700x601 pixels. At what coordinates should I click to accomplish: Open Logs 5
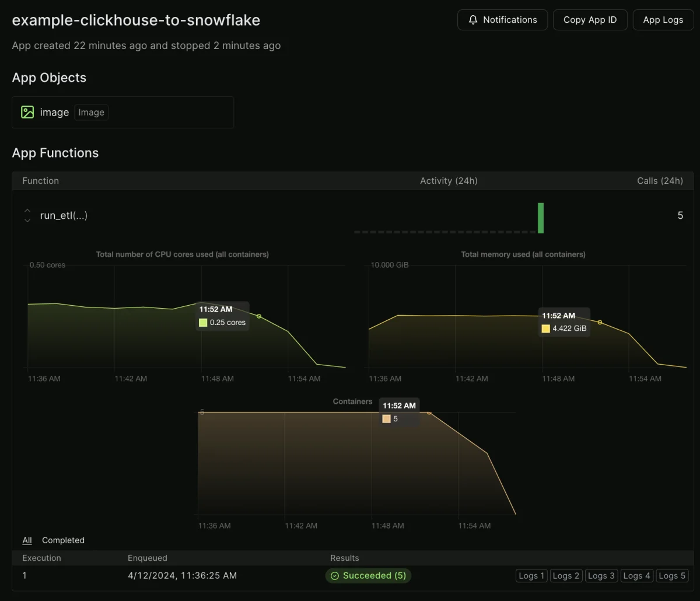coord(671,576)
